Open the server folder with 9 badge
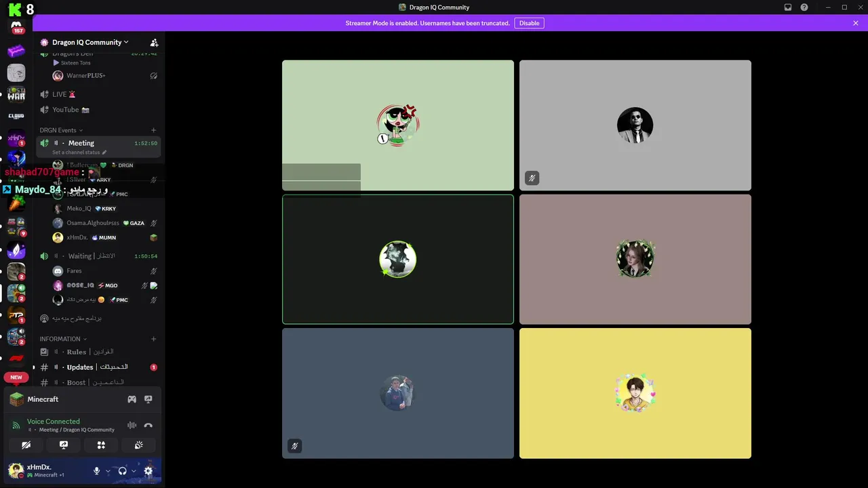 pyautogui.click(x=16, y=227)
